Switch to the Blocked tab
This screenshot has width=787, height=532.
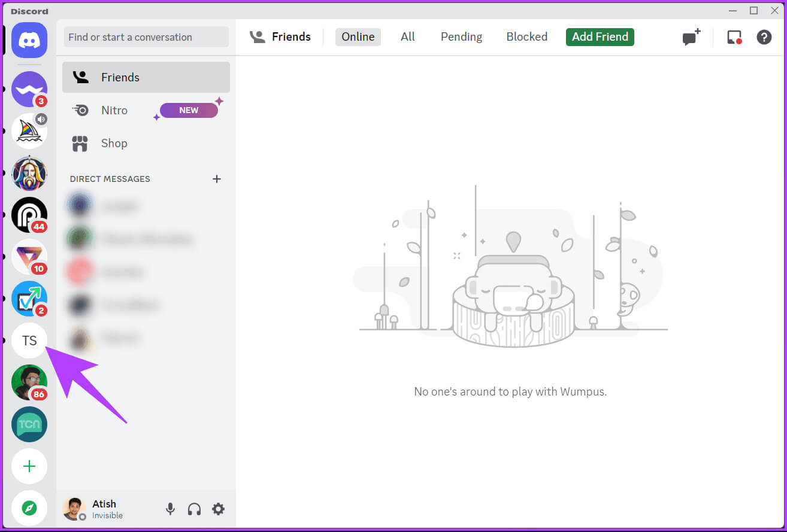[x=527, y=37]
